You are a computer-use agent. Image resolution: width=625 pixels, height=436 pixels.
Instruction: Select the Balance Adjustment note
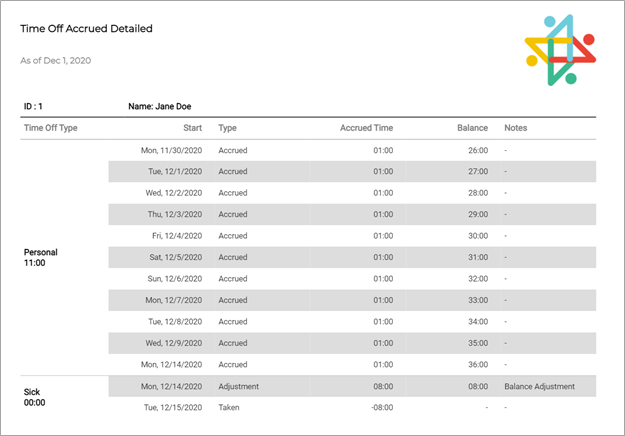coord(539,386)
